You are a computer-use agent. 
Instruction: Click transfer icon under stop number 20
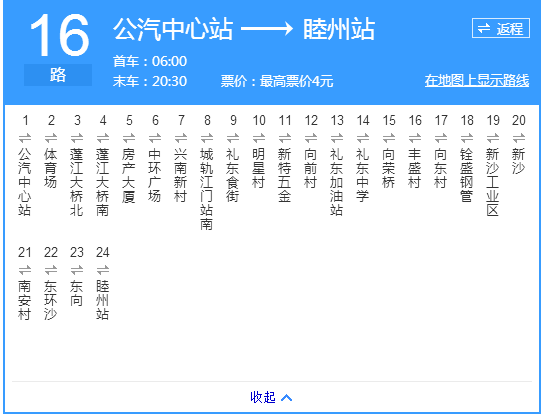click(519, 138)
